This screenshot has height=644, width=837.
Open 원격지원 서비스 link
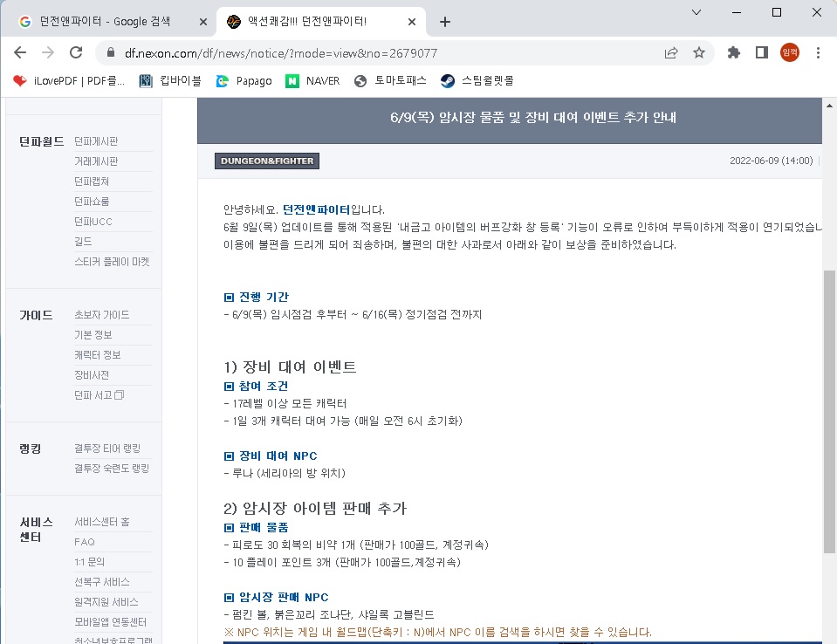(x=106, y=601)
